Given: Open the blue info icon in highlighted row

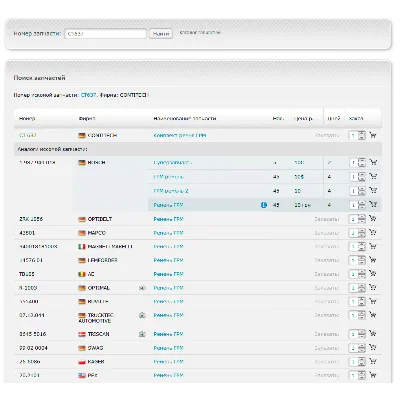Looking at the screenshot, I should point(264,205).
